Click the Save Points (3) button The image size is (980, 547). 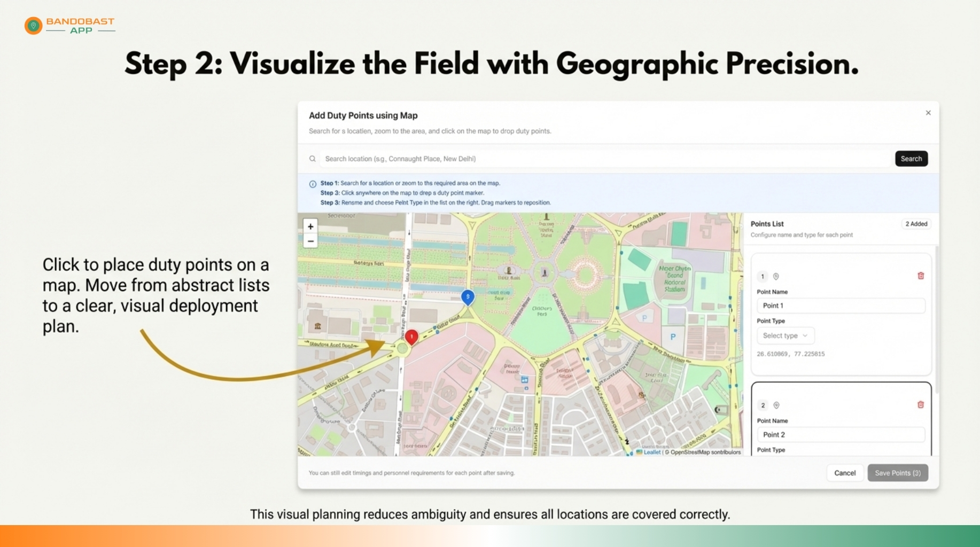tap(897, 473)
